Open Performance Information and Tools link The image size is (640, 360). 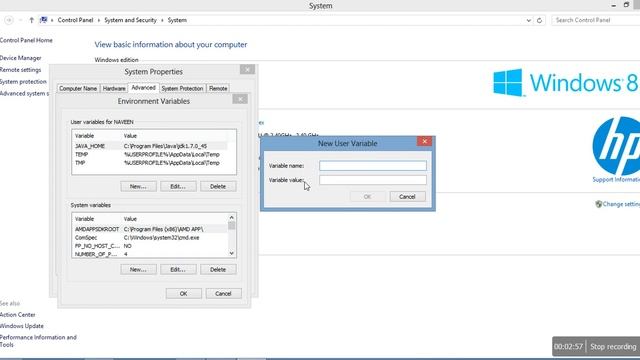point(38,341)
